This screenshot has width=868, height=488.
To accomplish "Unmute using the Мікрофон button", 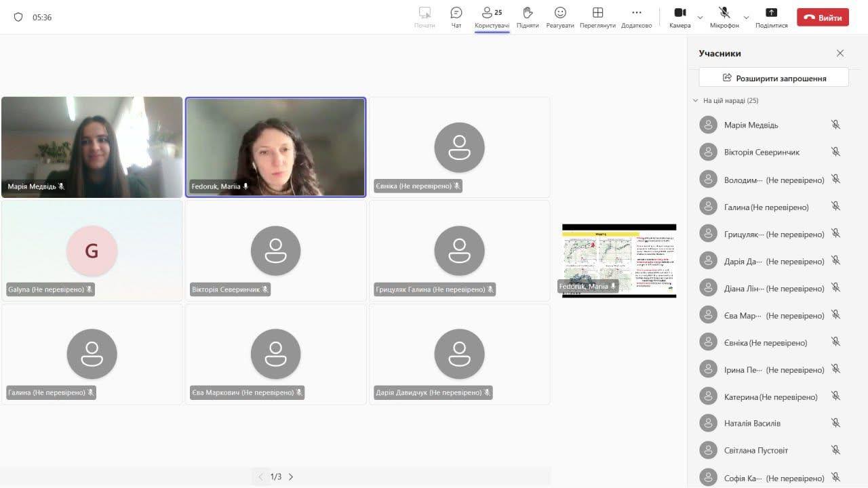I will coord(724,13).
